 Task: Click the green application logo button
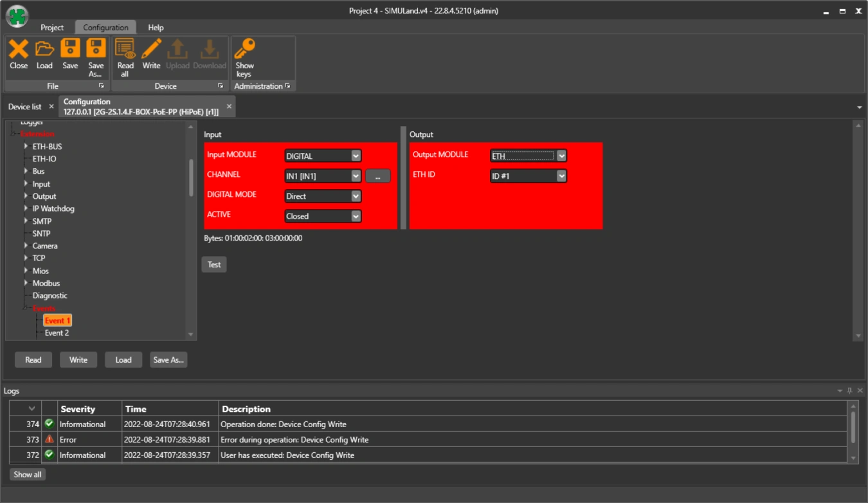pyautogui.click(x=17, y=17)
